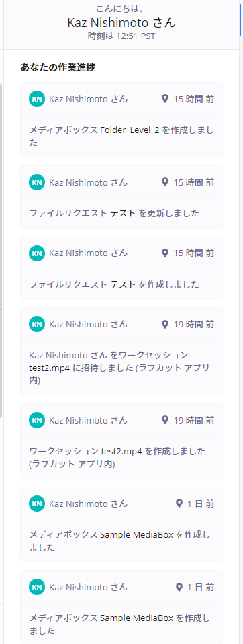Click KN avatar on テスト を作成しました entry
The image size is (243, 644).
click(37, 253)
